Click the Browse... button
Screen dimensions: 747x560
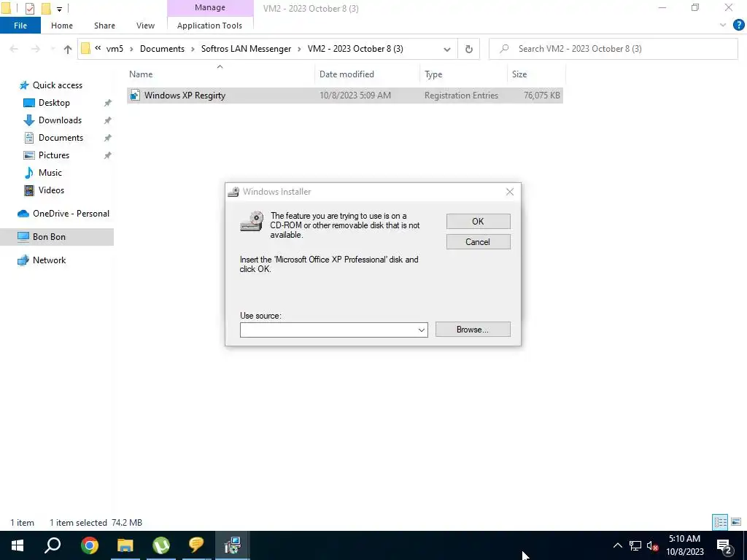[x=473, y=330]
